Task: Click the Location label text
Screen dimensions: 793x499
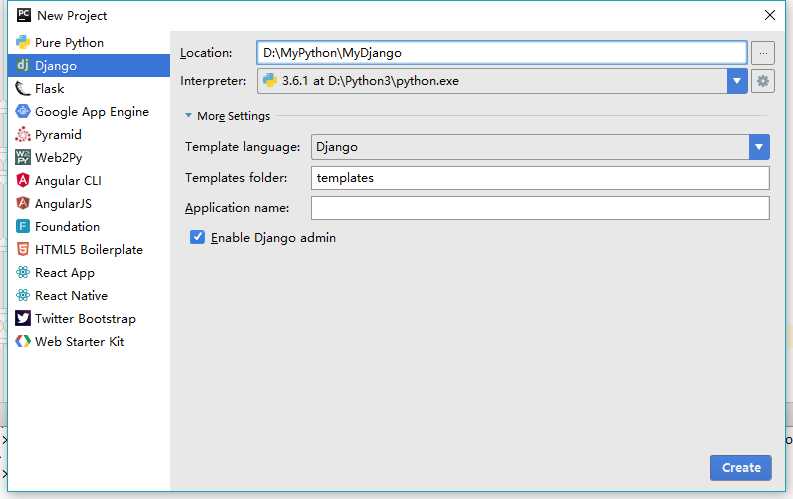Action: pos(206,53)
